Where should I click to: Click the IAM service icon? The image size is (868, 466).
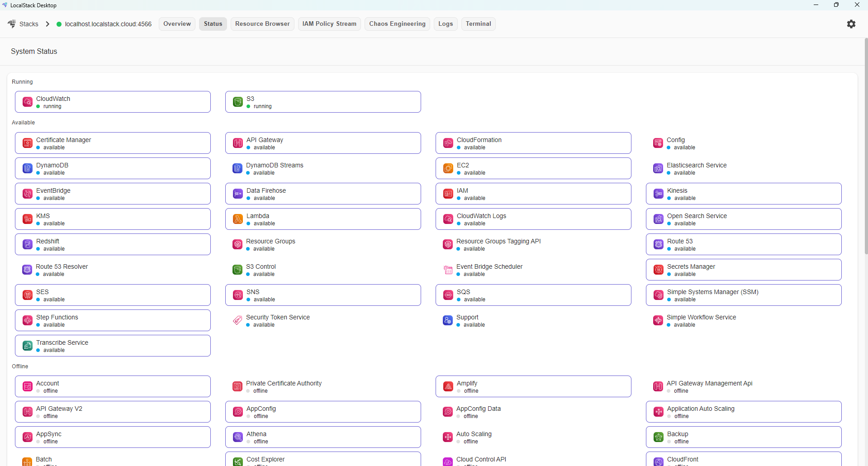click(448, 194)
